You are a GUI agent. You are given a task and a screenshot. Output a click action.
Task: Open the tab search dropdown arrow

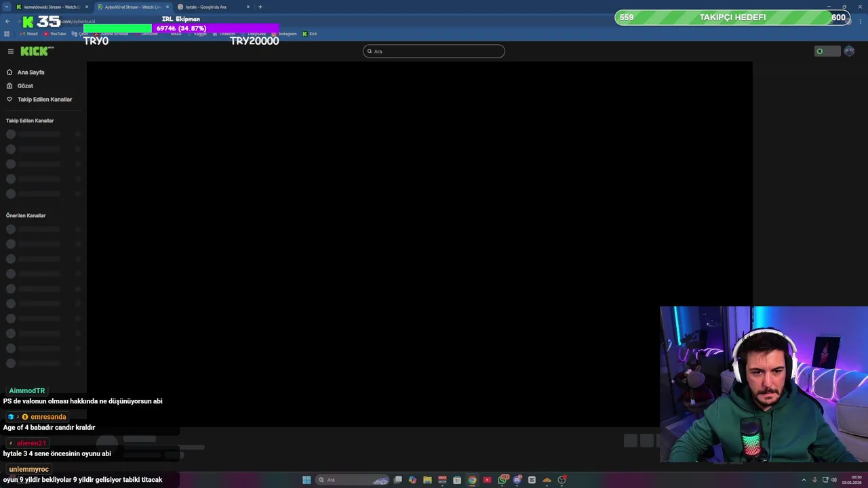6,7
